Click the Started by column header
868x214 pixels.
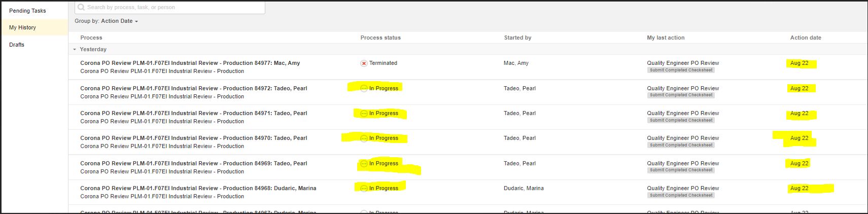pos(517,38)
